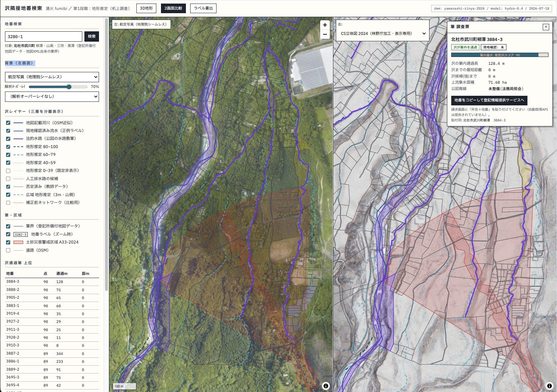The height and width of the screenshot is (392, 557).
Task: Click 地番をコピーして登記情報提供サービスへ button
Action: tap(489, 100)
